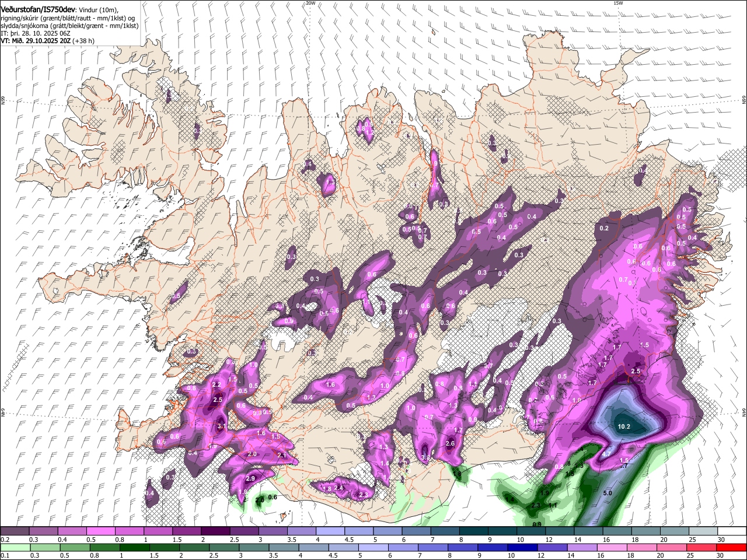Click the 2.2 value label on the map
Image resolution: width=747 pixels, height=560 pixels.
click(217, 384)
